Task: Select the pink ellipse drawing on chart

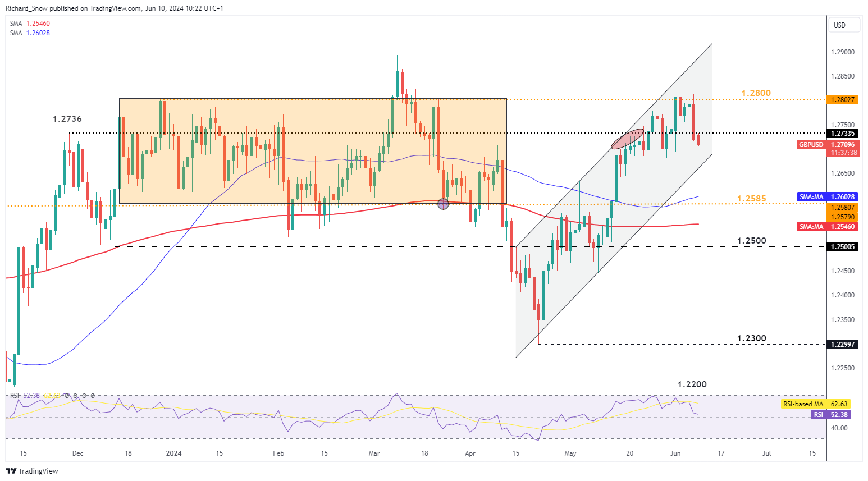Action: tap(628, 139)
